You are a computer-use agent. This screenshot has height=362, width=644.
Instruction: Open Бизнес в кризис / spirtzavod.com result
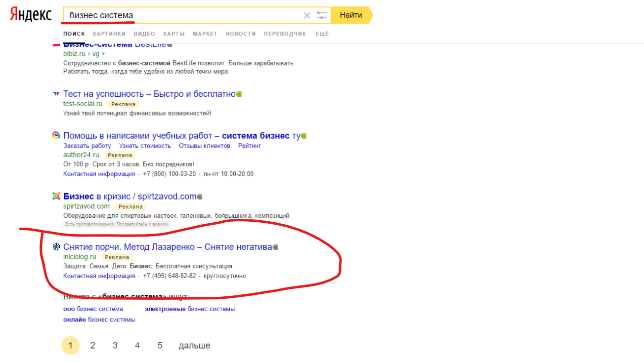(130, 197)
